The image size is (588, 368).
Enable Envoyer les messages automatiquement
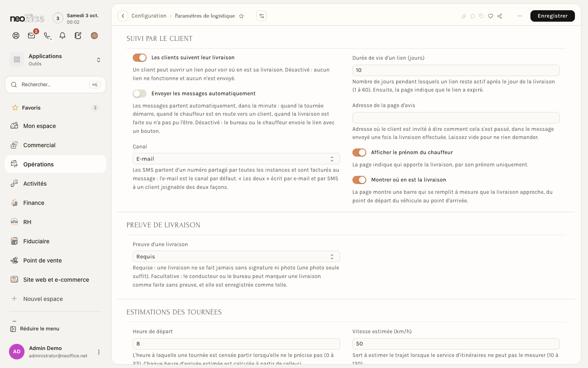[140, 94]
